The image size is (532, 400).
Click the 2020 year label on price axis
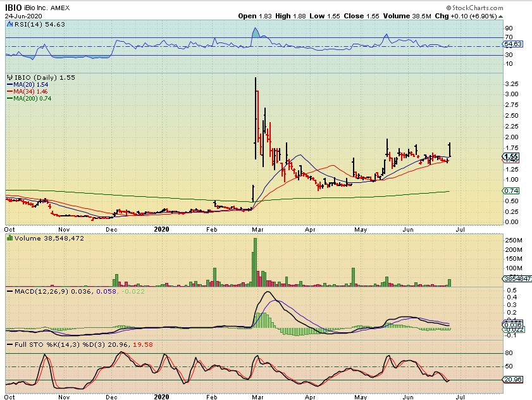point(161,229)
